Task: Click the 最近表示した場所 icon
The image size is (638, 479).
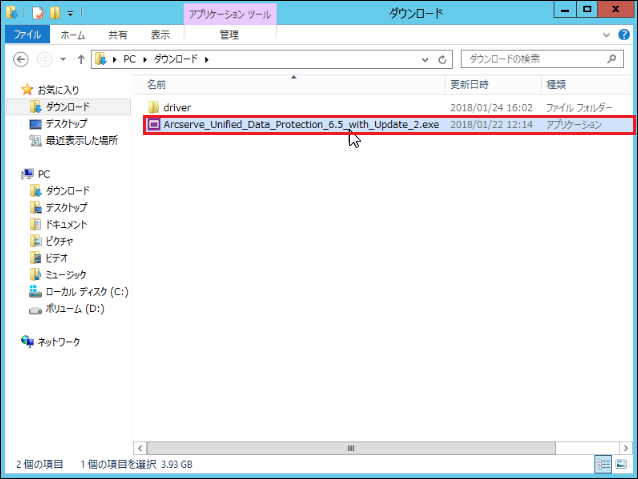Action: click(35, 141)
